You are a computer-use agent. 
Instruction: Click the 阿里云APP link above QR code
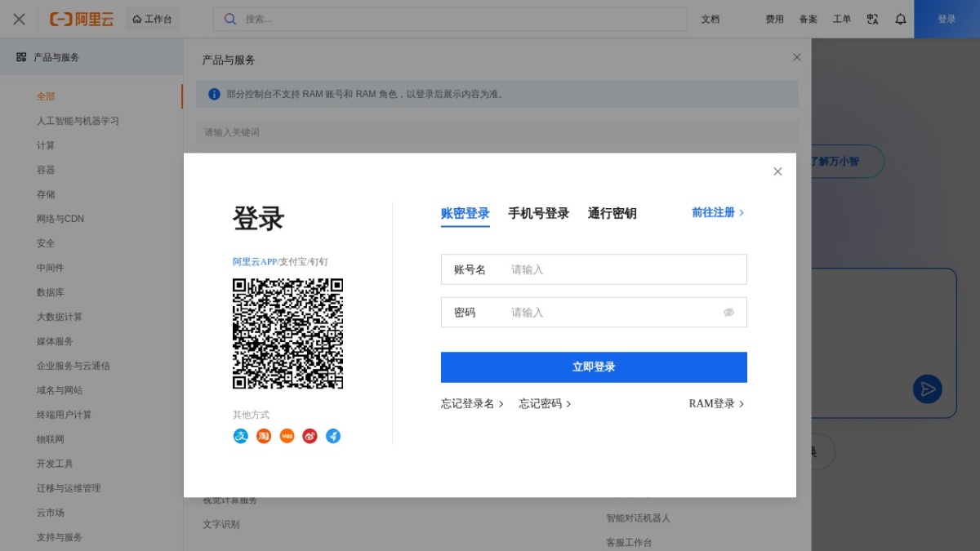point(255,262)
